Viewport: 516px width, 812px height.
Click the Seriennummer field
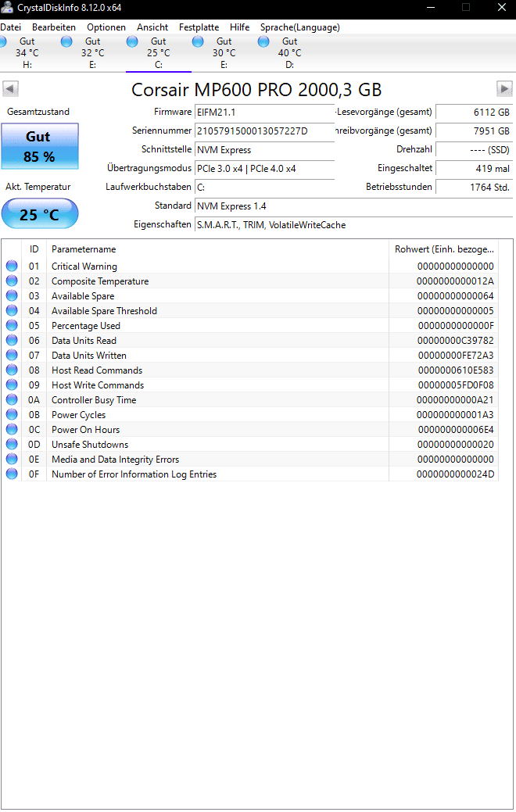[x=265, y=131]
